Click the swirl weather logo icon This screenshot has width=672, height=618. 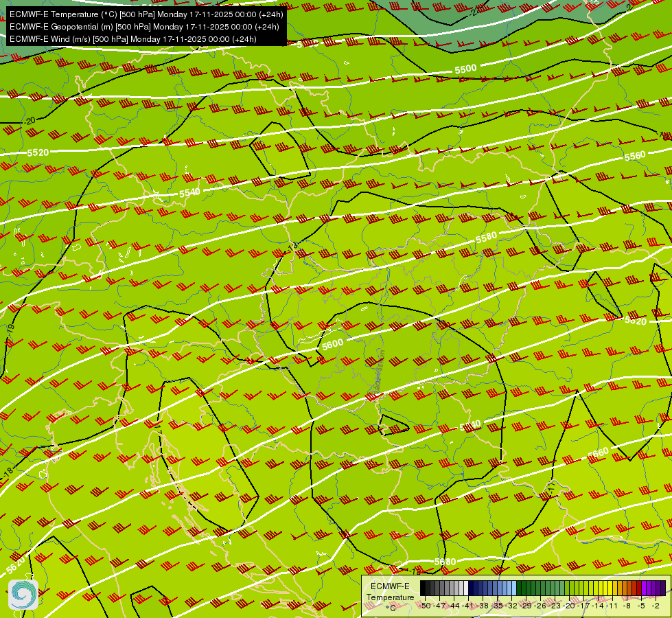point(23,595)
